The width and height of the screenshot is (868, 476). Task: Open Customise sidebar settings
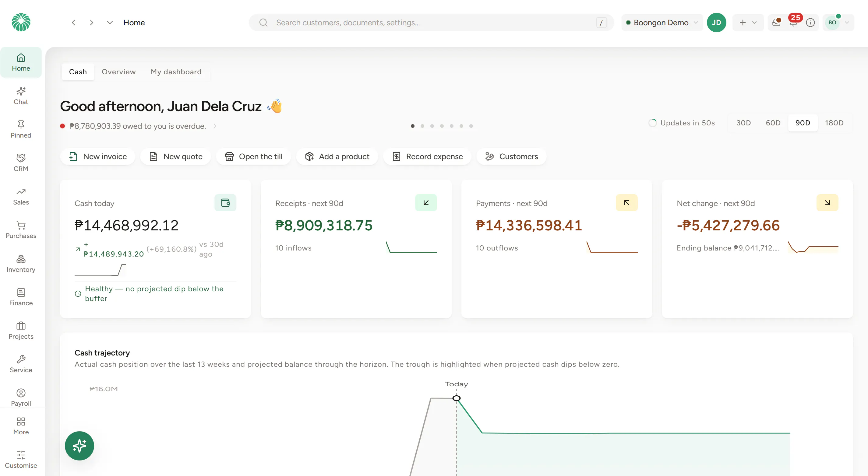21,460
